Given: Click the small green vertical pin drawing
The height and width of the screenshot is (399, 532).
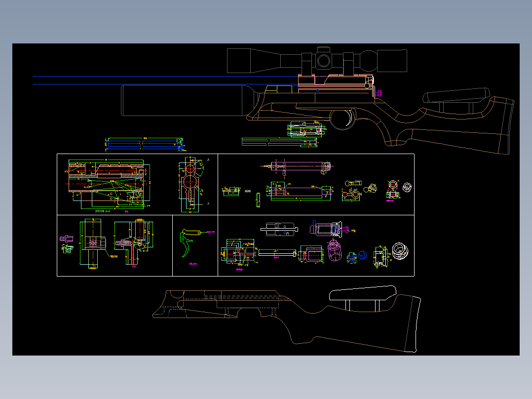Looking at the screenshot, I should tap(258, 199).
